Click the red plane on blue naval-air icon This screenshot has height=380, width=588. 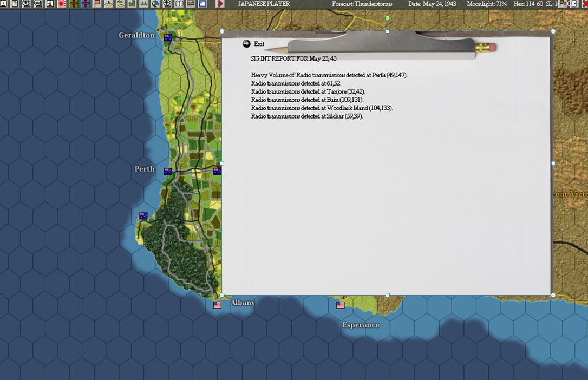(x=86, y=4)
